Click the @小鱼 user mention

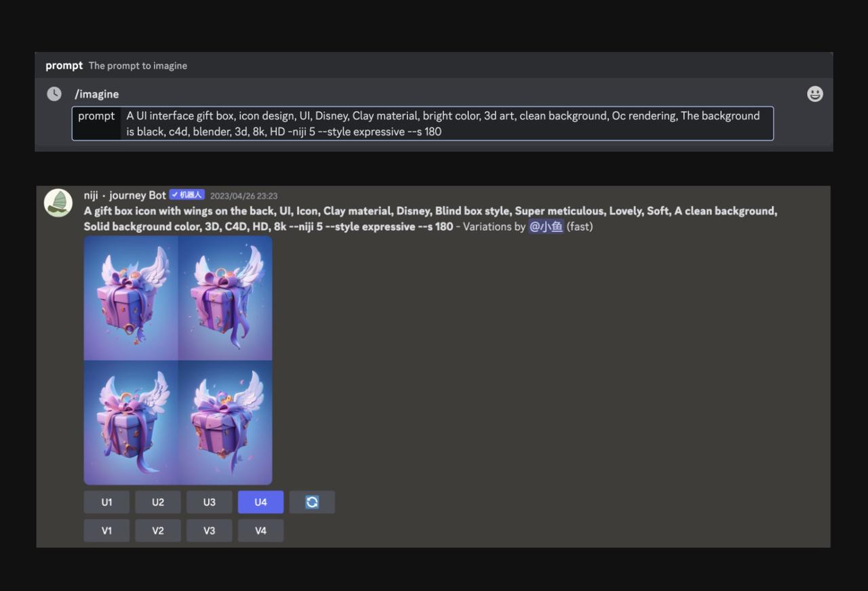(546, 226)
